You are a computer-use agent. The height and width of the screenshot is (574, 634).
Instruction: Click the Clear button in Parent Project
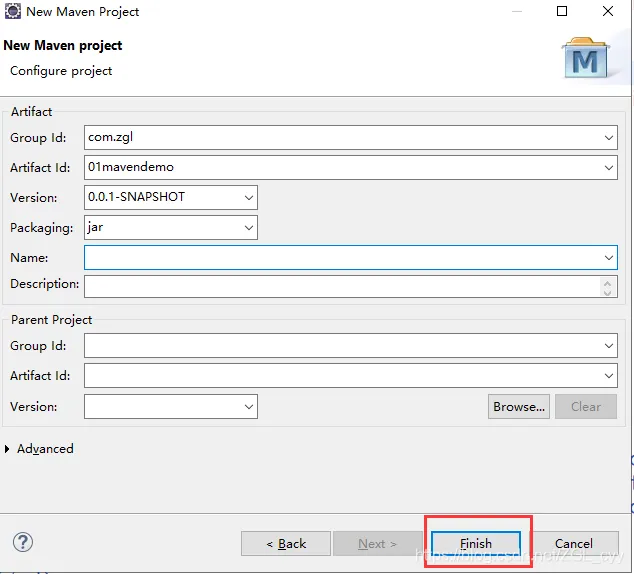586,407
